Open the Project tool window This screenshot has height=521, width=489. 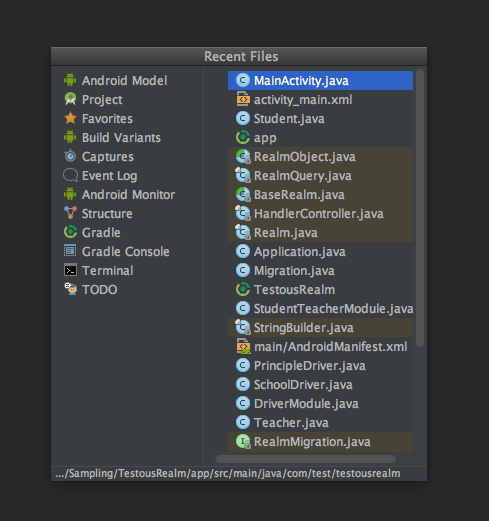tap(102, 100)
